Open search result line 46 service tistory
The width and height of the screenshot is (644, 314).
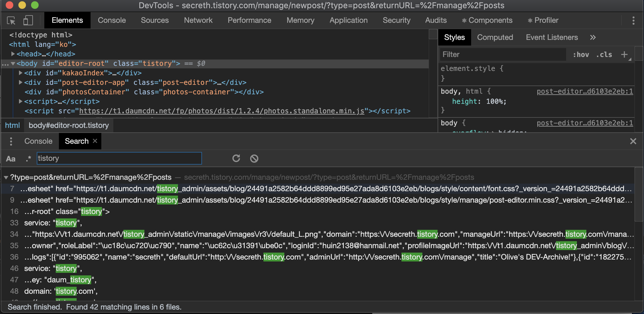pyautogui.click(x=318, y=268)
